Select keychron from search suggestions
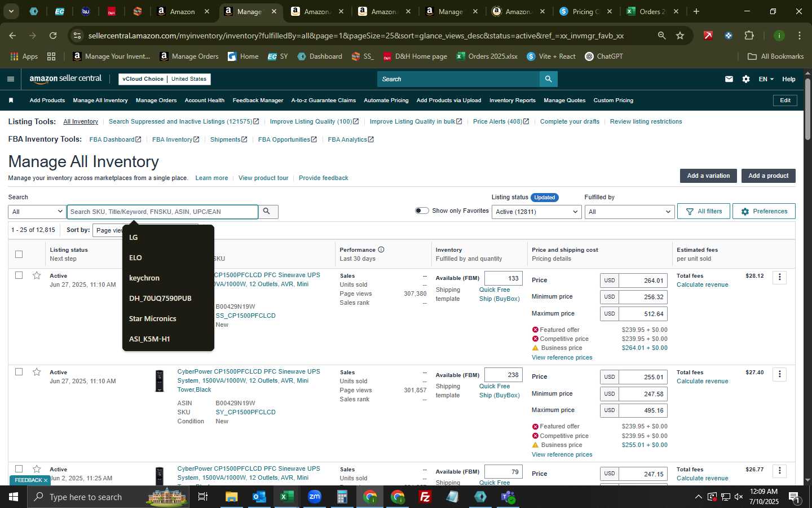The height and width of the screenshot is (508, 812). coord(168,278)
